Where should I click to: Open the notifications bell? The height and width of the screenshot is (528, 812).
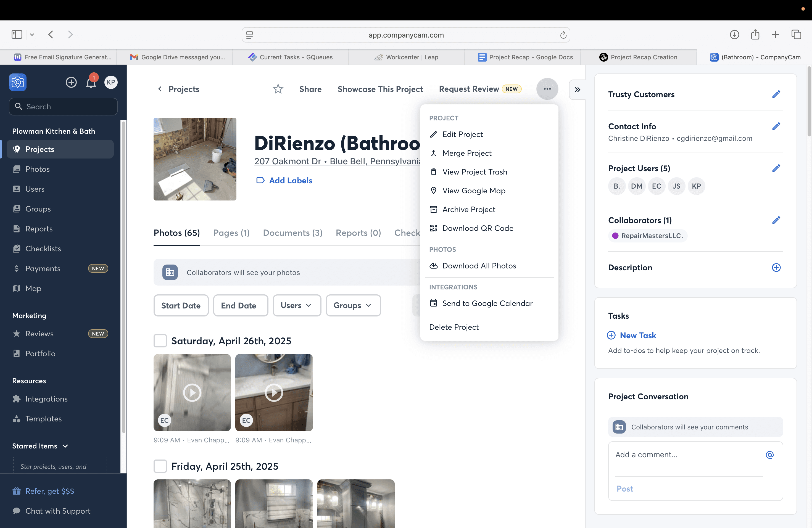(91, 82)
